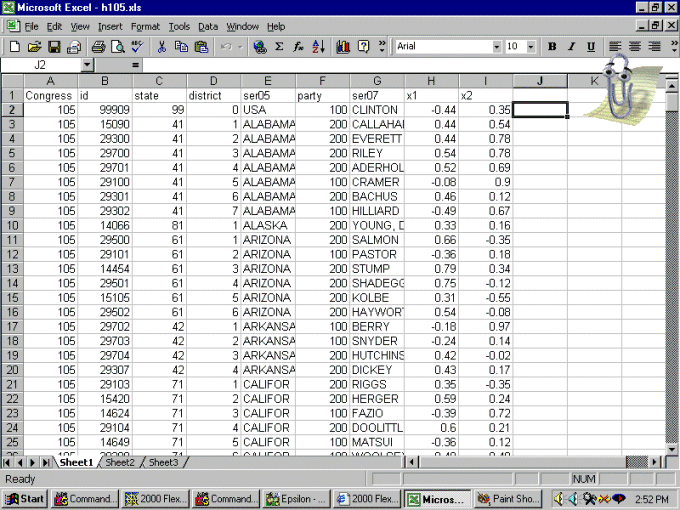Open the Data menu

(x=208, y=26)
